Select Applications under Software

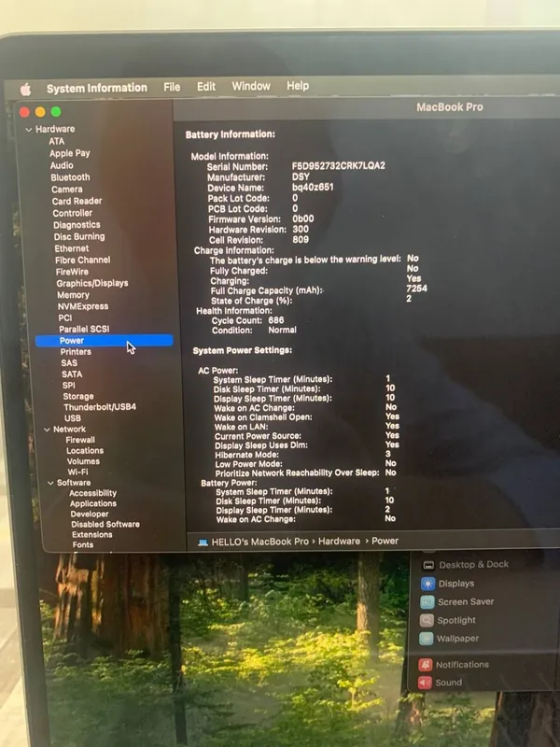[x=92, y=503]
